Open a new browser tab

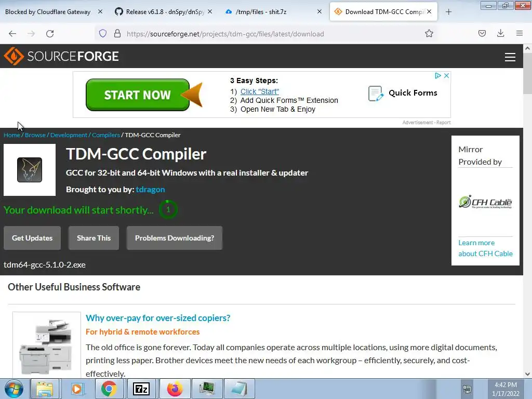tap(448, 12)
